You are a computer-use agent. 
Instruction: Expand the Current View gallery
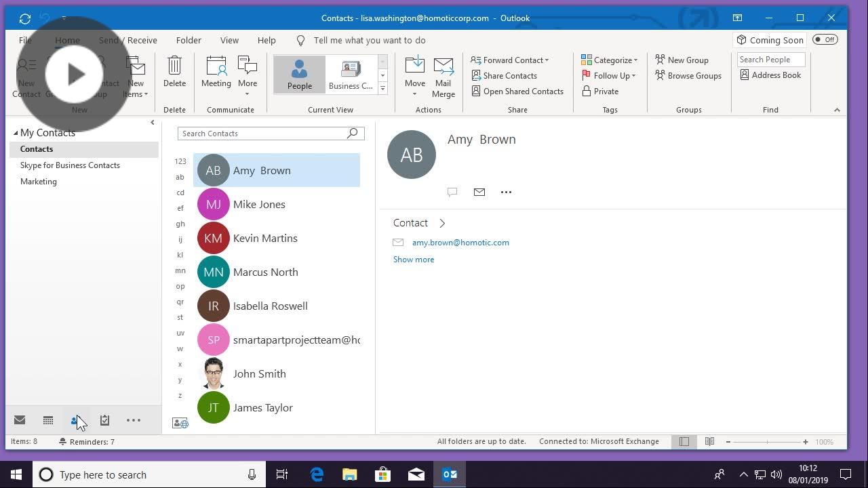[382, 89]
